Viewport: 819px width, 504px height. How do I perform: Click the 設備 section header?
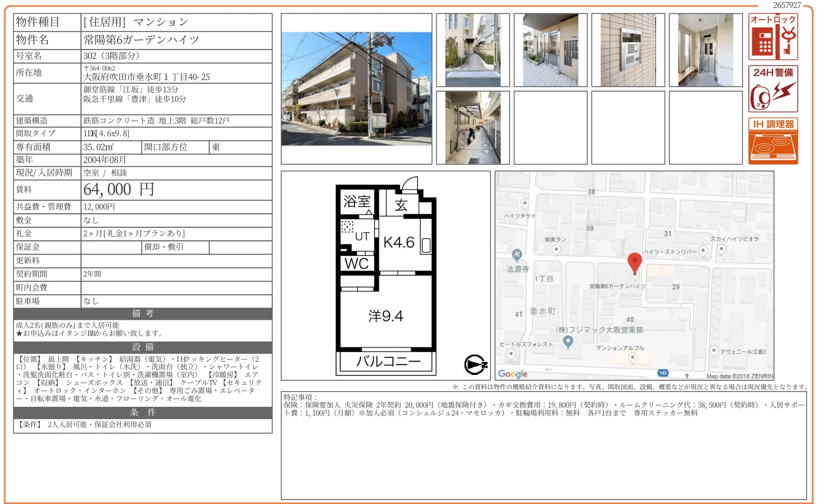(143, 347)
